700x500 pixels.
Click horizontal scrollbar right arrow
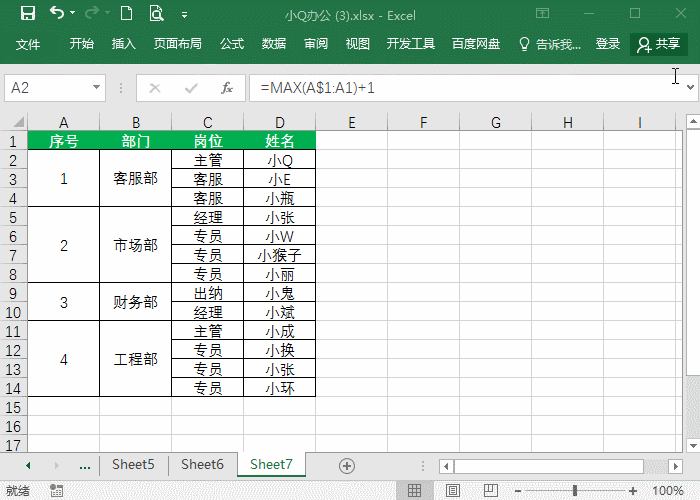[675, 466]
